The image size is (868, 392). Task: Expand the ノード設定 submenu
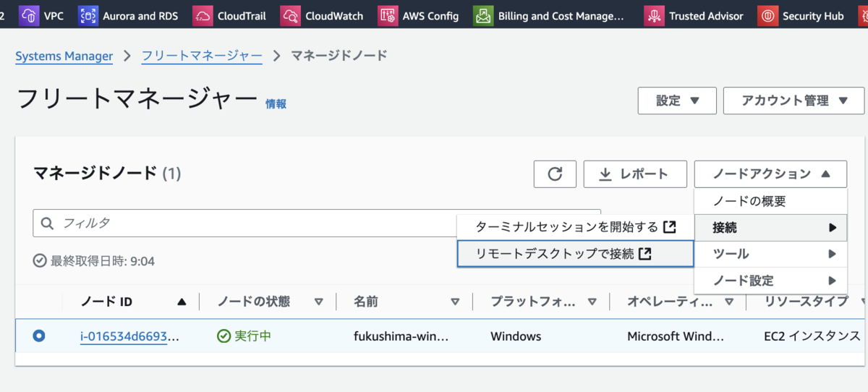point(770,281)
